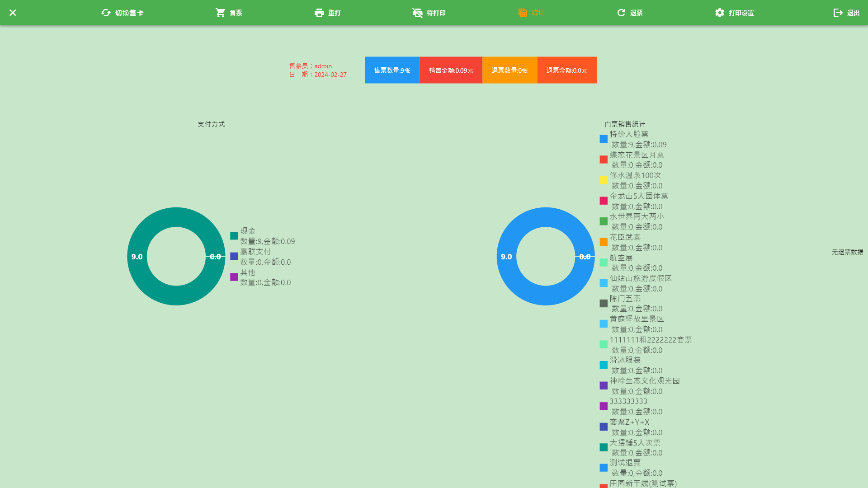868x488 pixels.
Task: Click the print settings (打印设置) gear icon
Action: pos(720,13)
